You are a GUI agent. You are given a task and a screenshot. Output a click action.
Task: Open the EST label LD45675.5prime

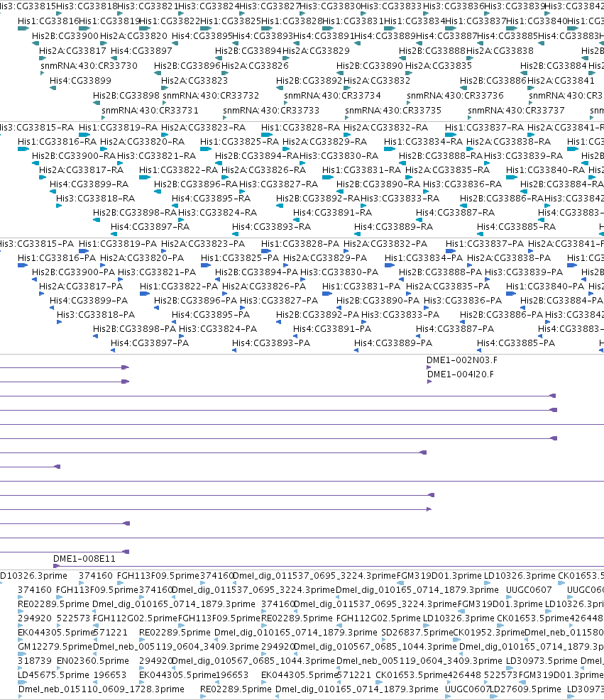[54, 675]
